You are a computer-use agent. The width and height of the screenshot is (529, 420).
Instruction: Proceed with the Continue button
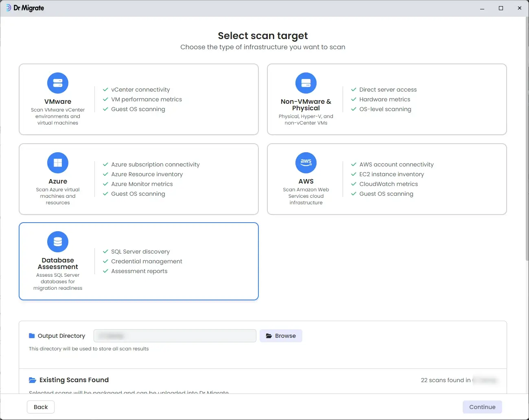click(x=482, y=407)
